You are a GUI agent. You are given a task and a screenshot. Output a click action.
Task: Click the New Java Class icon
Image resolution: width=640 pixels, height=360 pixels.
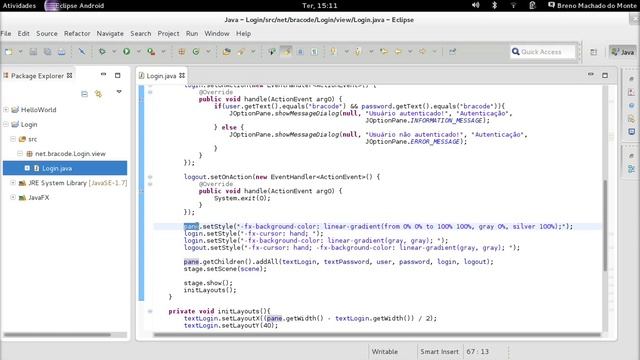(196, 52)
